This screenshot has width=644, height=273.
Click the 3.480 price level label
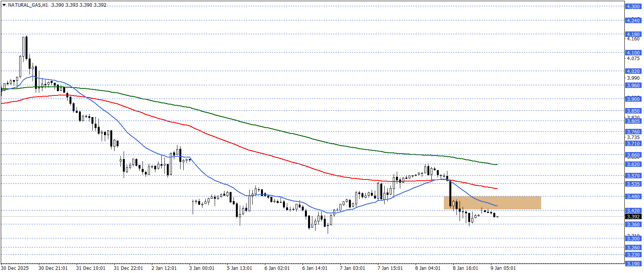pos(633,197)
